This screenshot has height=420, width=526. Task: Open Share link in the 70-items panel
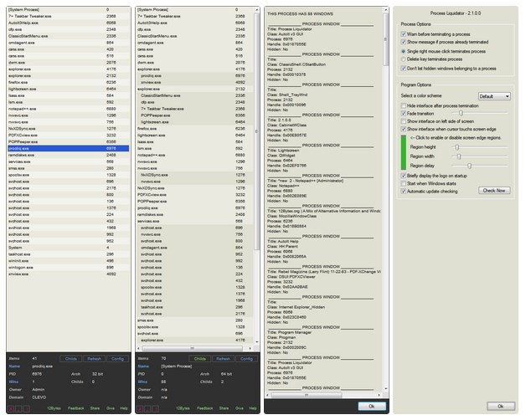[x=224, y=408]
